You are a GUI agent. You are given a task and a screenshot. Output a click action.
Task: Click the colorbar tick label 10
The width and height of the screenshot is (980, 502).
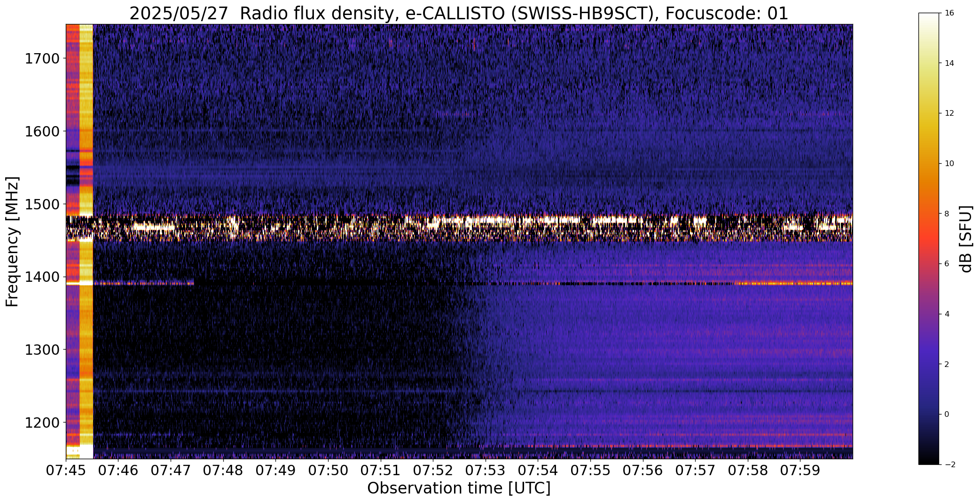pos(949,164)
